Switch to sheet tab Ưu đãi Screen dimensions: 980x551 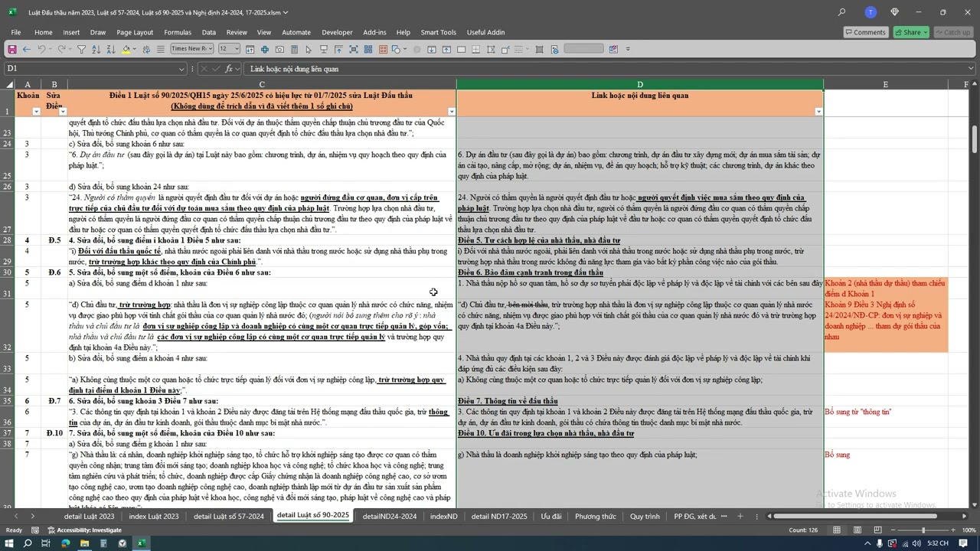551,517
